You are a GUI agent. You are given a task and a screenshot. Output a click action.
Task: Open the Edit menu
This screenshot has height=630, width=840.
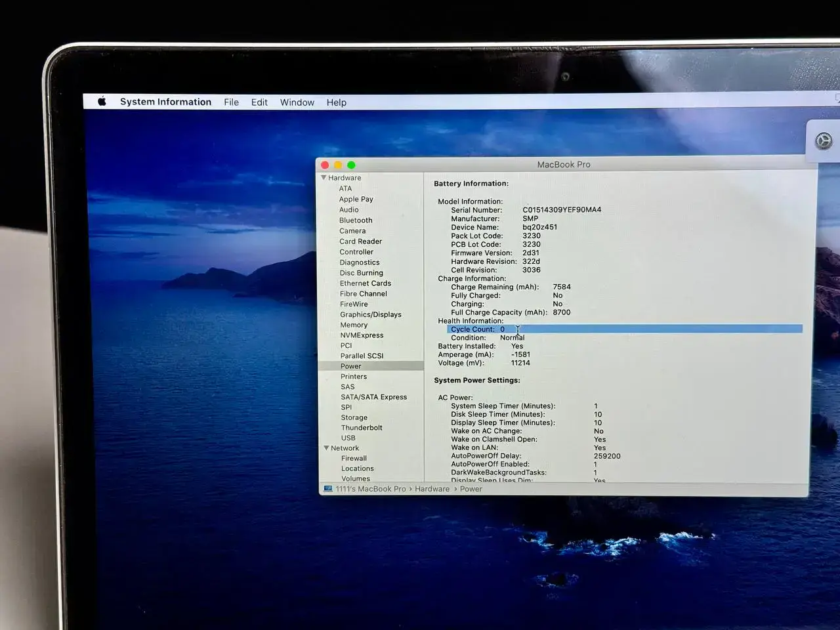(x=259, y=102)
